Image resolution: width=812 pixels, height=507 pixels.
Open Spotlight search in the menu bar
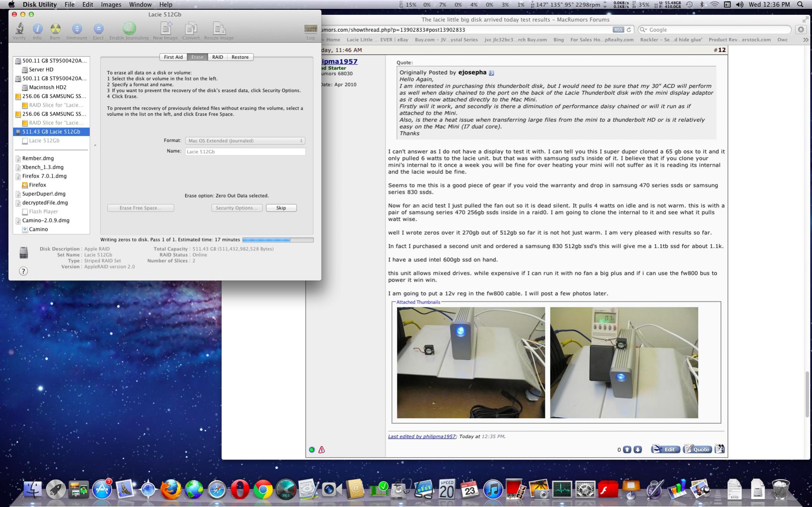(800, 5)
